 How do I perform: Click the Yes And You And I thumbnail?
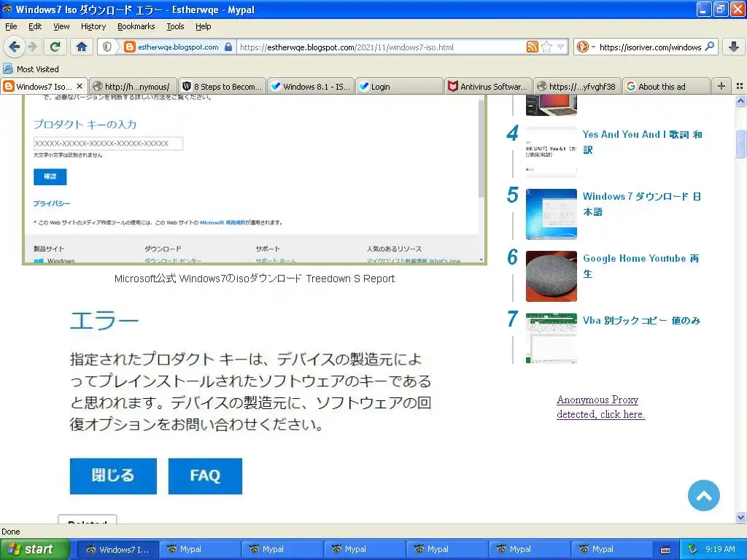(x=551, y=152)
